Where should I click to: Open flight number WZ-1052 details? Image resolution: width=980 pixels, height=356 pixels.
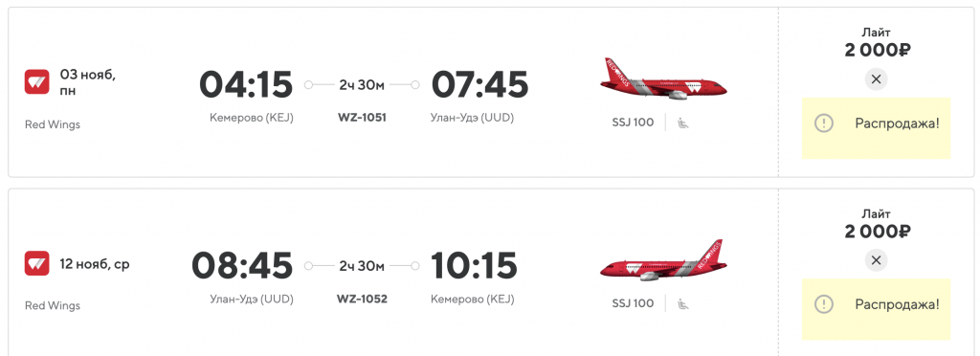[362, 299]
